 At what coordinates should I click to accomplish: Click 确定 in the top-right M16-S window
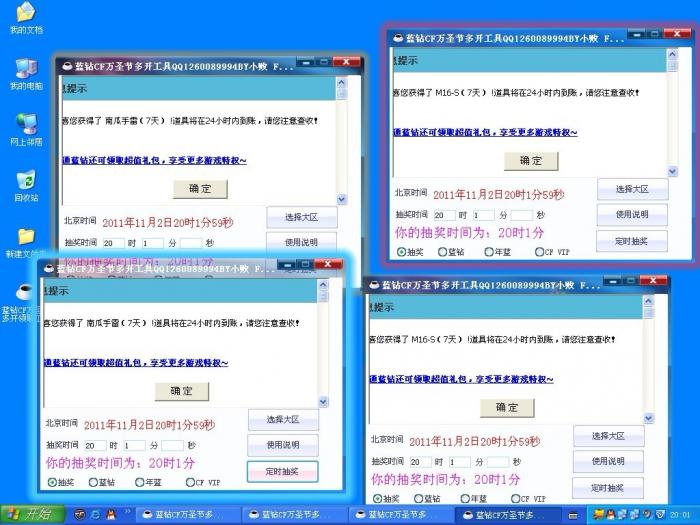531,161
